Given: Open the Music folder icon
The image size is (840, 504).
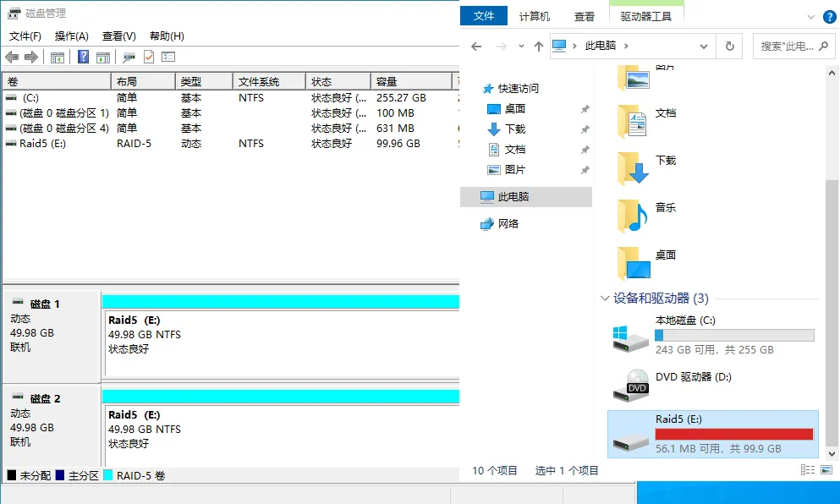Looking at the screenshot, I should 633,216.
